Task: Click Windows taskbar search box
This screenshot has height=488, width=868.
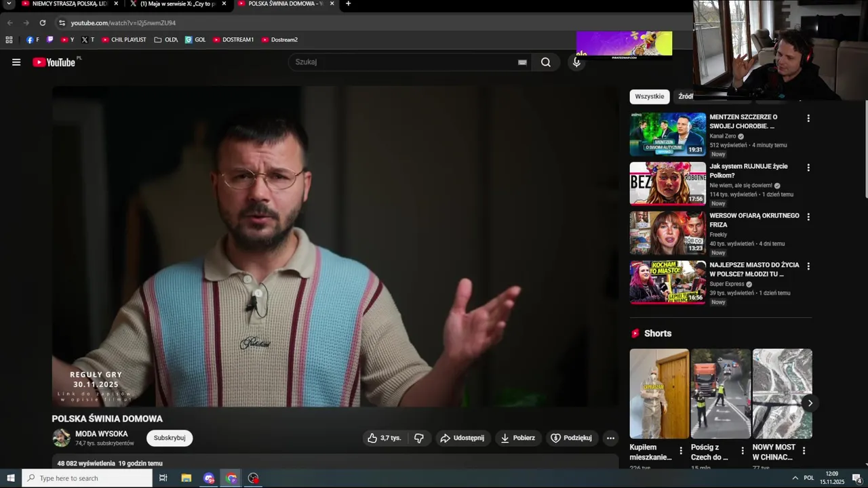Action: (87, 478)
